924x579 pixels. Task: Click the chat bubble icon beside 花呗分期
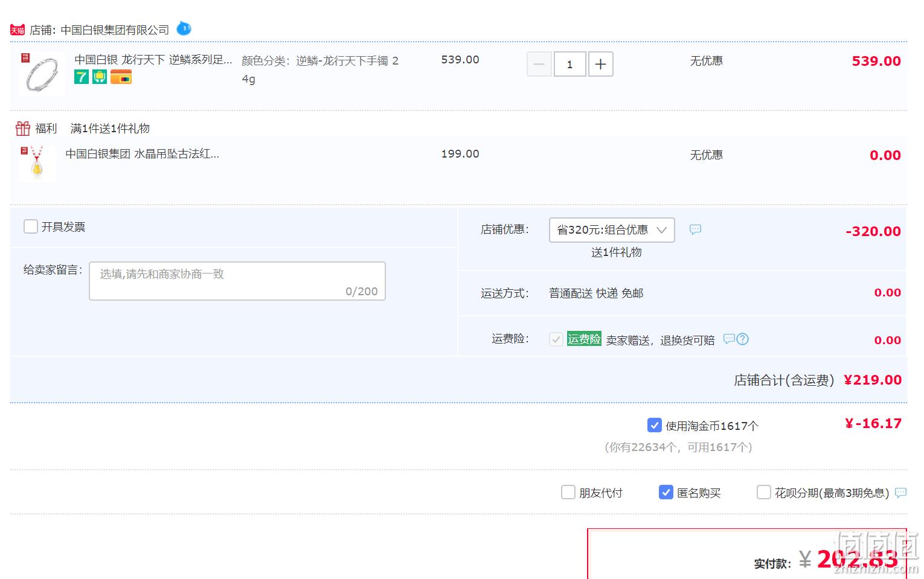click(x=900, y=493)
